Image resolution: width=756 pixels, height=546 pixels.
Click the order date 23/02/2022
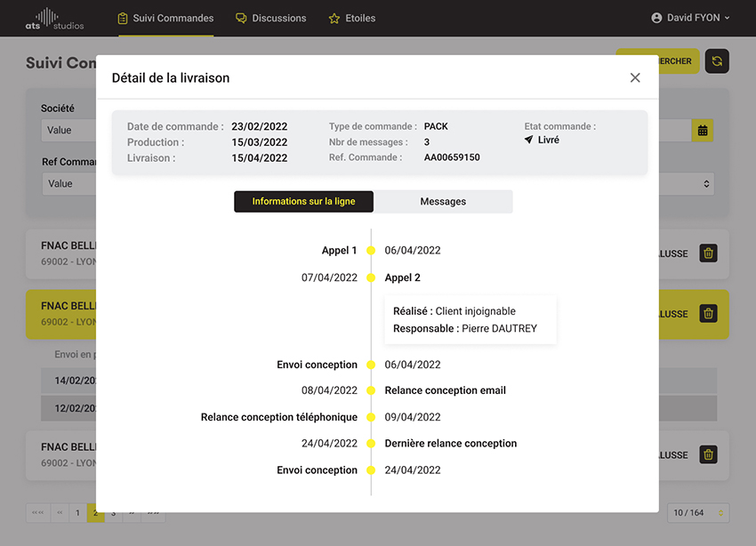[x=260, y=127]
